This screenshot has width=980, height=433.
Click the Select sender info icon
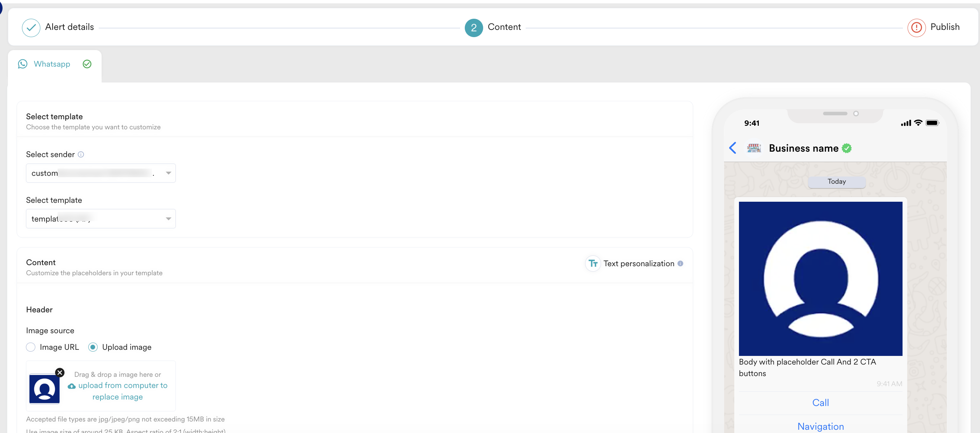pos(81,155)
